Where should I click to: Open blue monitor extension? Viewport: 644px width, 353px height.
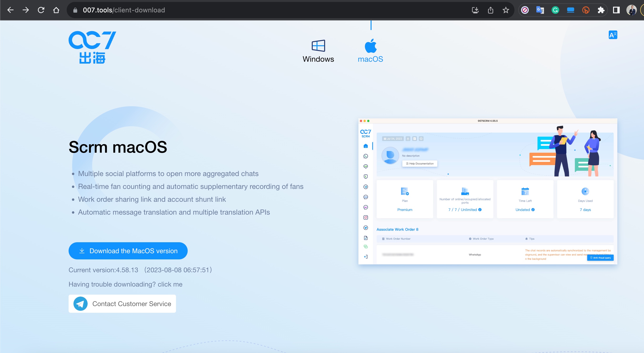570,10
